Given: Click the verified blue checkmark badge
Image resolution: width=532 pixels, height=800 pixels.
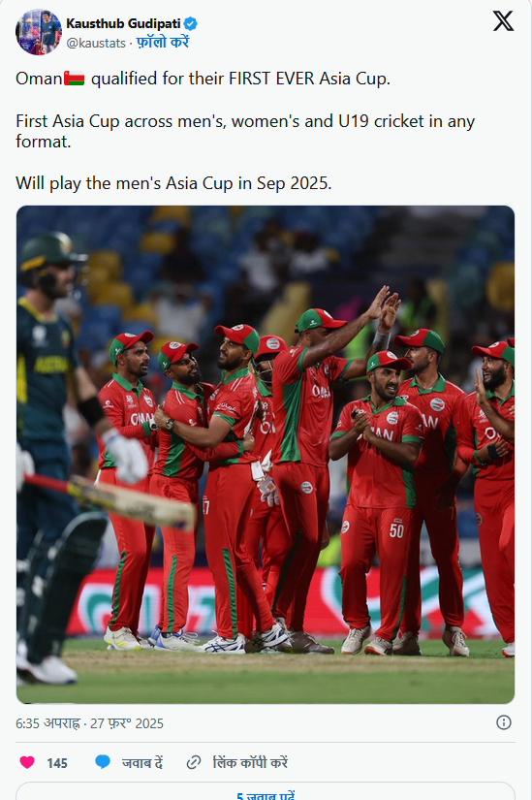Looking at the screenshot, I should [191, 23].
